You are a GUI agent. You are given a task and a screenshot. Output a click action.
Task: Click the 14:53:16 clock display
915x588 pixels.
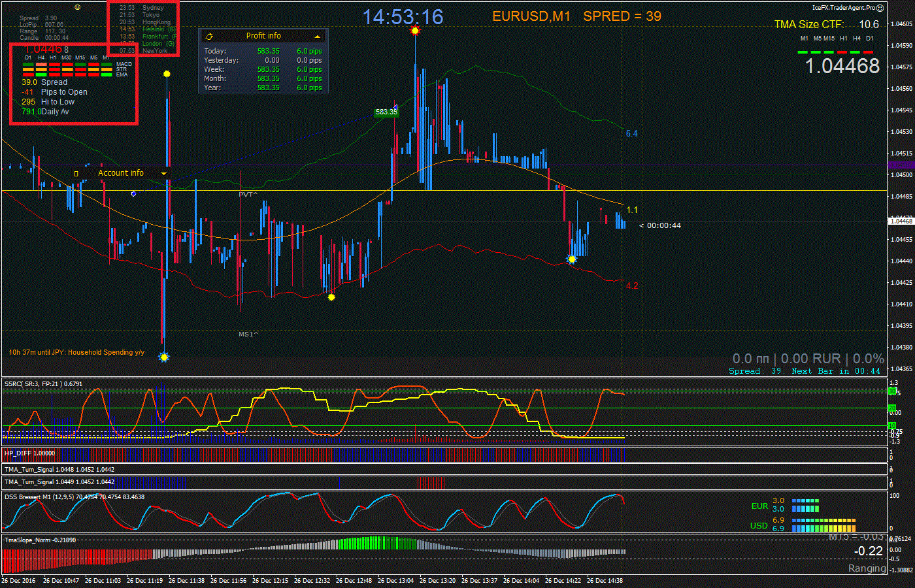tap(403, 17)
